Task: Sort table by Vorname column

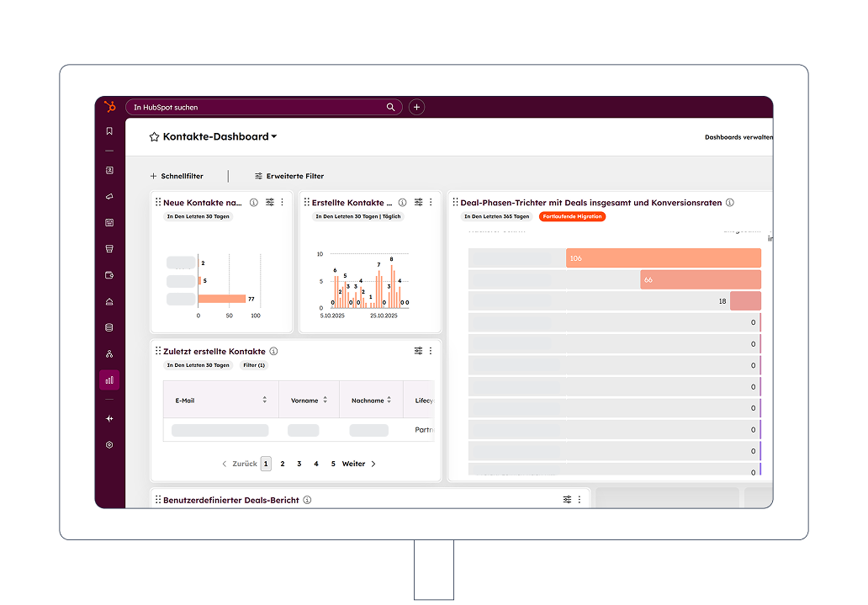Action: [325, 401]
